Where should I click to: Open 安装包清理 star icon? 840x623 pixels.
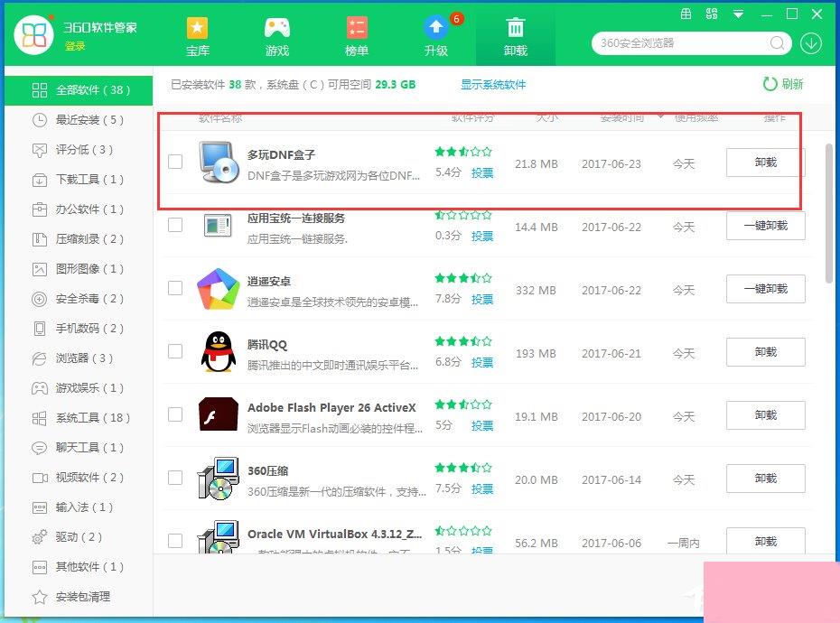(40, 597)
